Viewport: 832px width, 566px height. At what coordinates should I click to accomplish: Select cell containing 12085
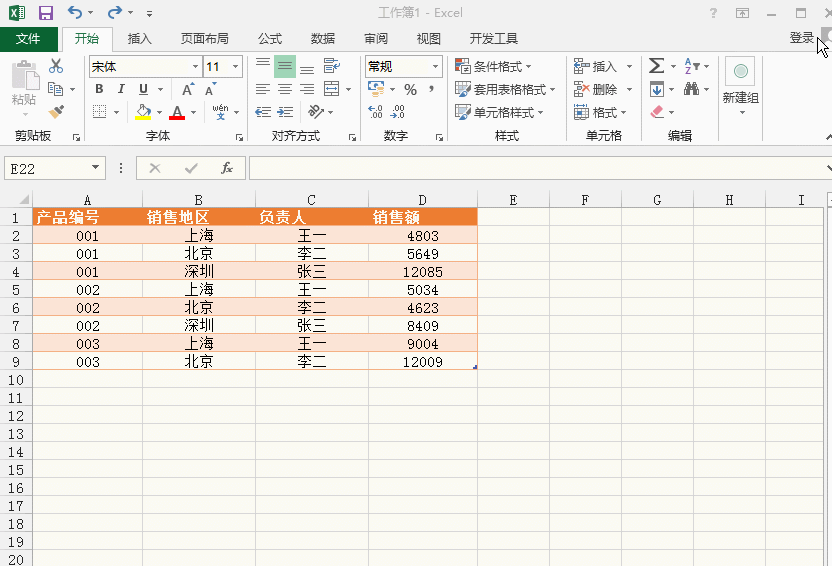coord(423,272)
